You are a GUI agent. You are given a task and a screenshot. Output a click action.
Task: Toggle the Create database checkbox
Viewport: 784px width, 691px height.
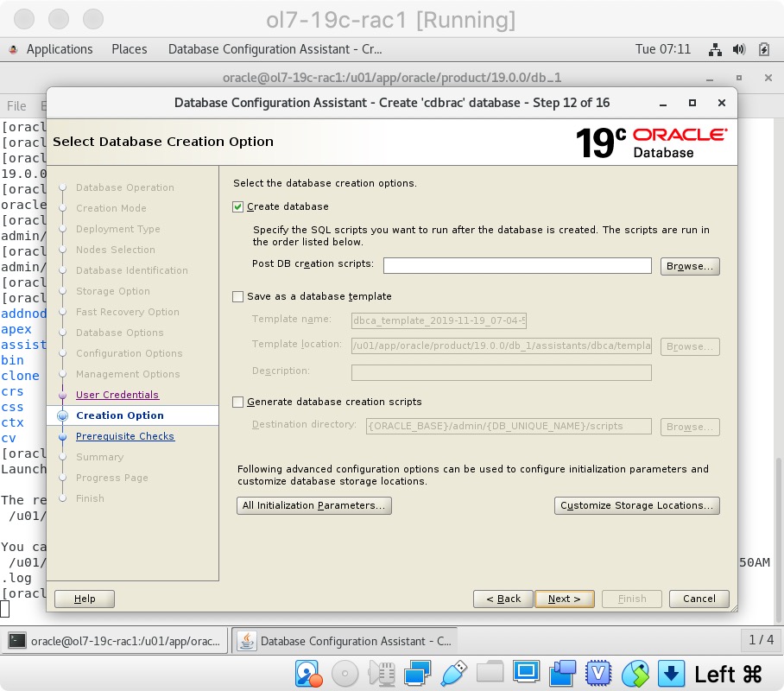[x=238, y=206]
